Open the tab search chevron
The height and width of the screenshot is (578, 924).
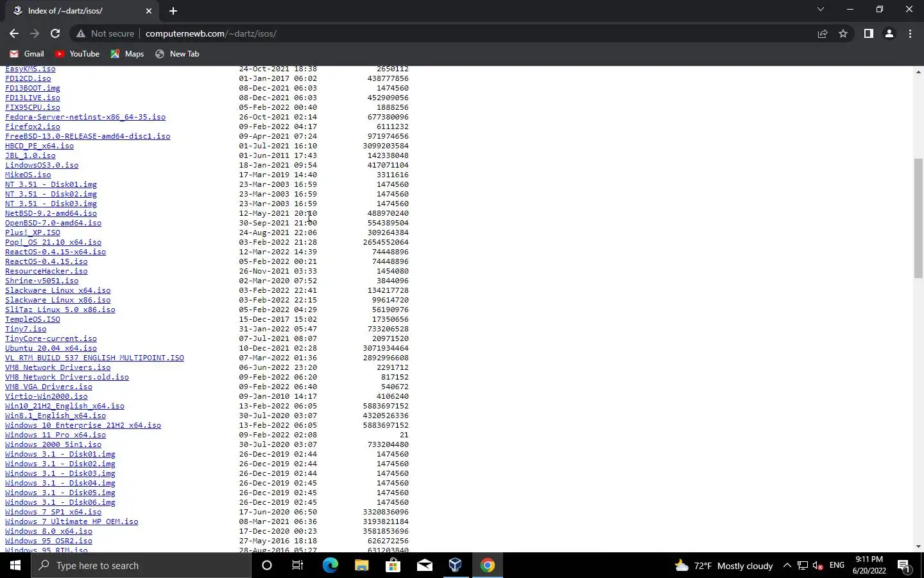point(820,10)
